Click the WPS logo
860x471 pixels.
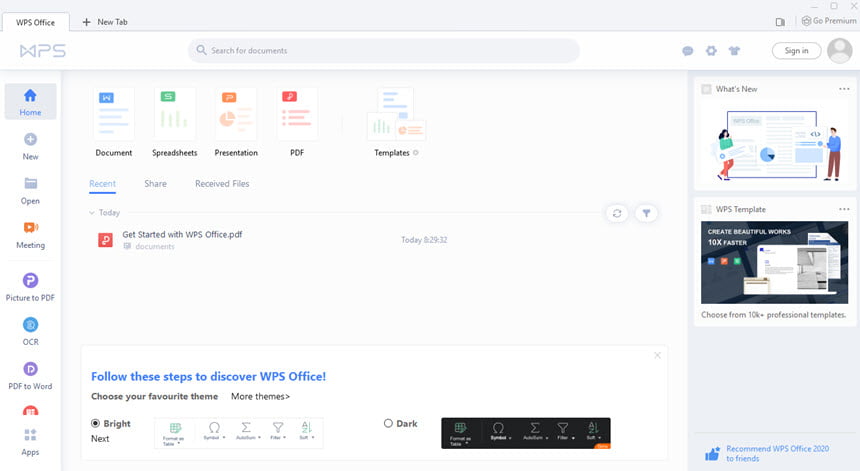pos(43,51)
